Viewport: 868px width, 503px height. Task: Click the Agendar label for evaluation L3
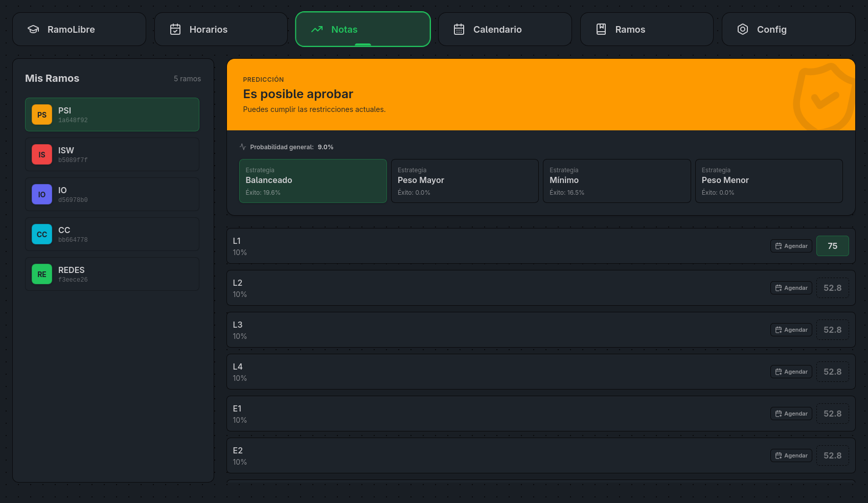point(796,330)
